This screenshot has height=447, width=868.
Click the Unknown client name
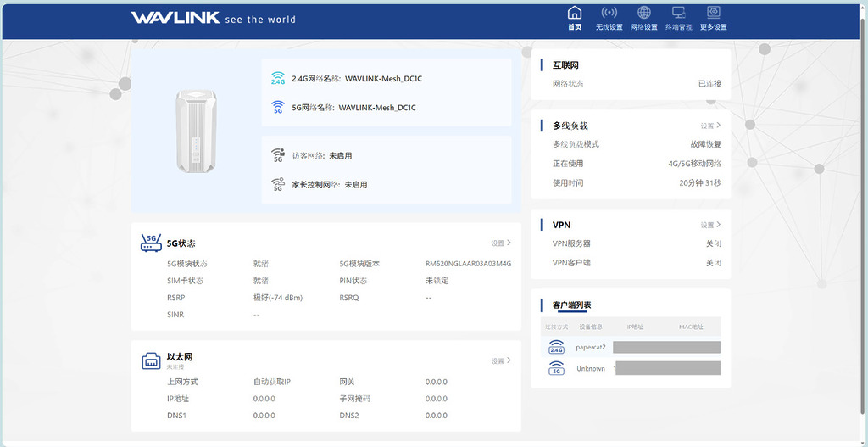[x=591, y=368]
